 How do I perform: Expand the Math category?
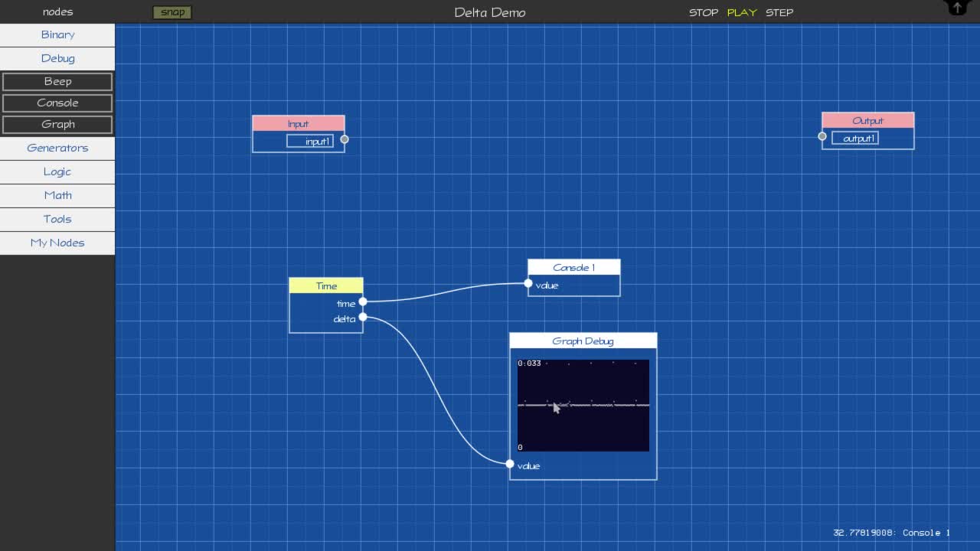[x=57, y=195]
